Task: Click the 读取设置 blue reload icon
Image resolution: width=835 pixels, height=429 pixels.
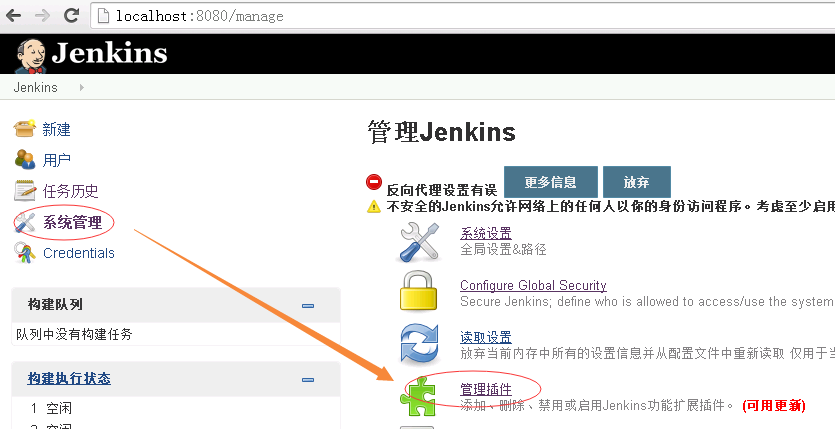Action: click(x=420, y=343)
